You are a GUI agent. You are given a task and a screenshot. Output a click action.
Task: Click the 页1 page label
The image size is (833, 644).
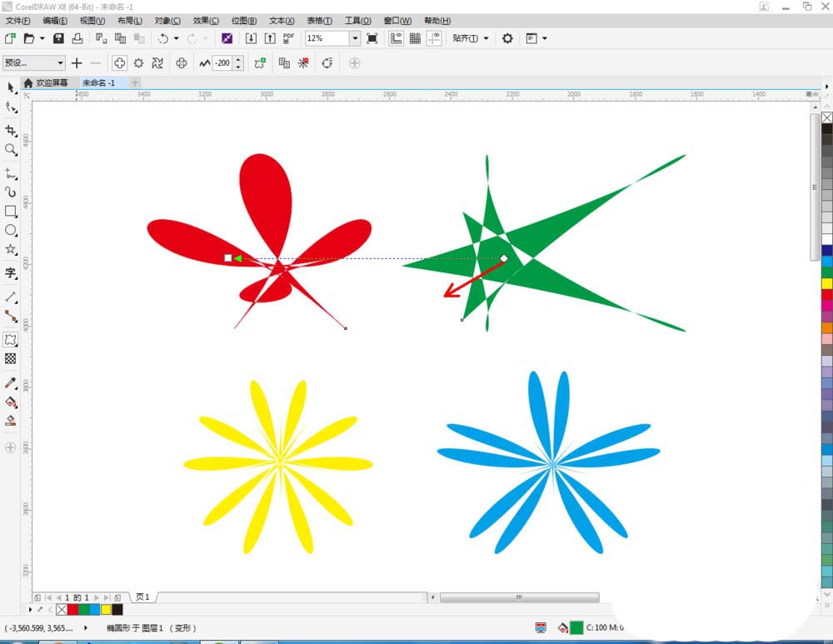tap(142, 597)
